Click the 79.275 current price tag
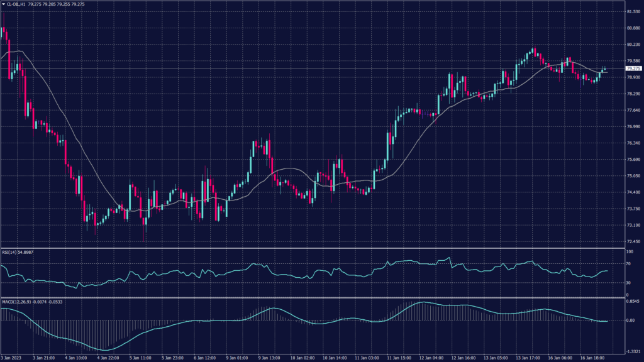Screen dimensions: 644x362 (633, 69)
